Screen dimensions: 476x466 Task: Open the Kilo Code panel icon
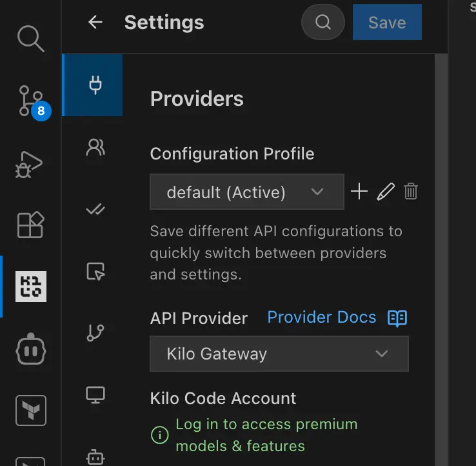31,287
